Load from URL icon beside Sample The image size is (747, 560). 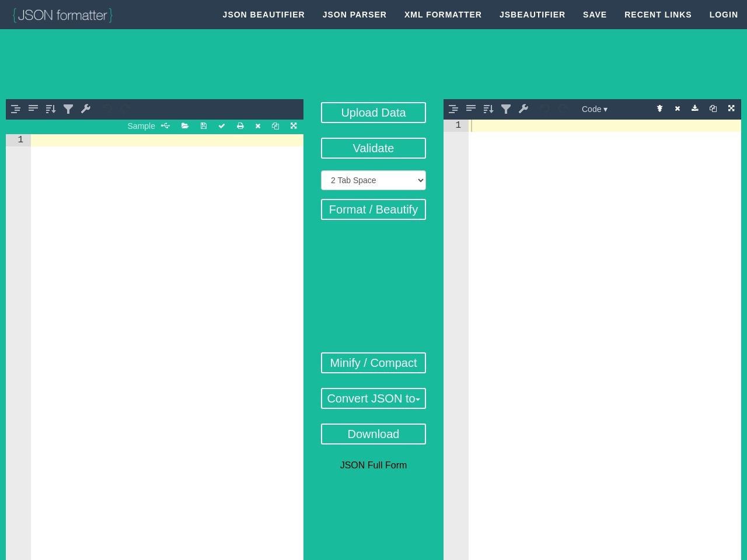(166, 126)
